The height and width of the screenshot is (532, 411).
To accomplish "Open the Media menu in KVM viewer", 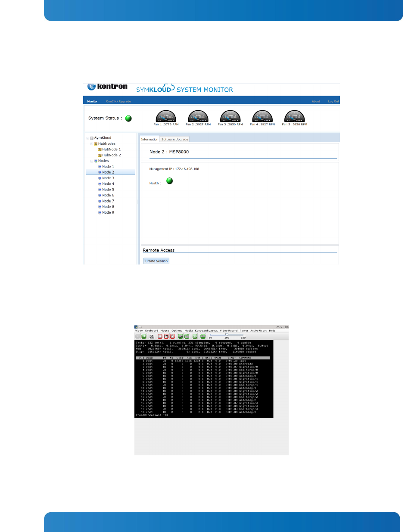I will click(x=189, y=331).
